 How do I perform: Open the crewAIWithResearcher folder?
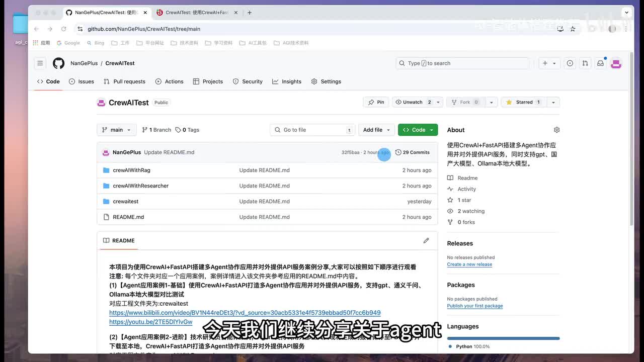point(140,186)
